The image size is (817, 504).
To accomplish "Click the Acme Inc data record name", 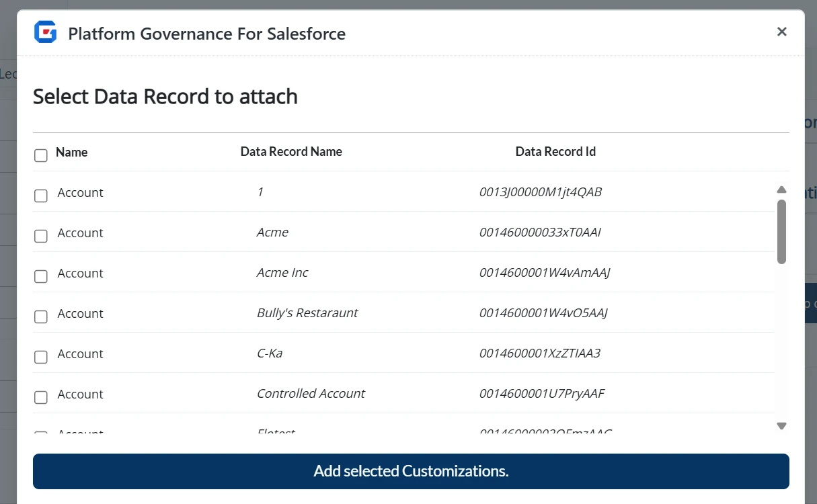I will [282, 273].
